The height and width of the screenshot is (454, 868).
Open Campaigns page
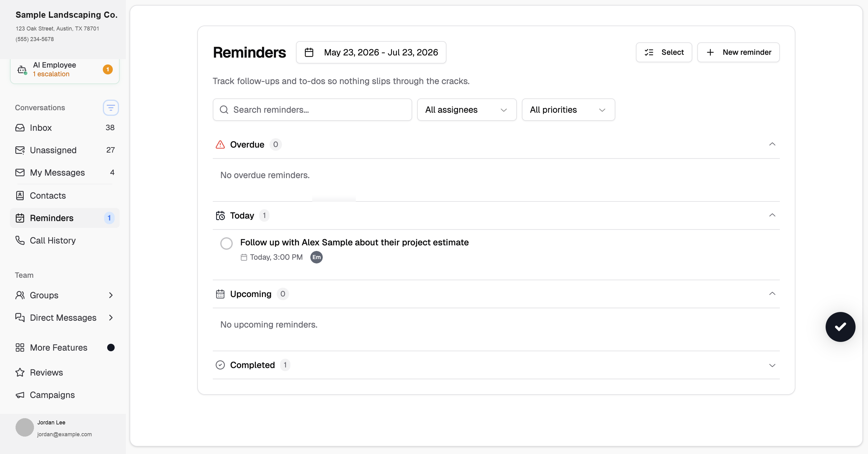pyautogui.click(x=65, y=395)
